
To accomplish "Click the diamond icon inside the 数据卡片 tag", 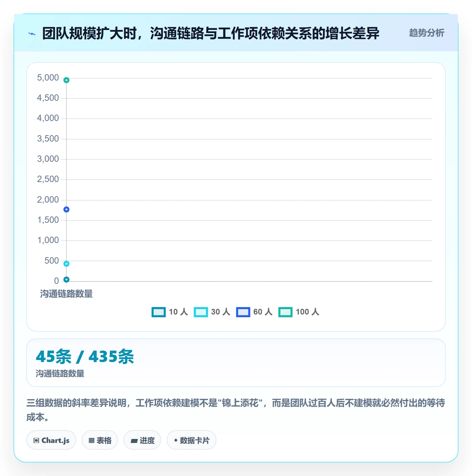I will tap(175, 440).
